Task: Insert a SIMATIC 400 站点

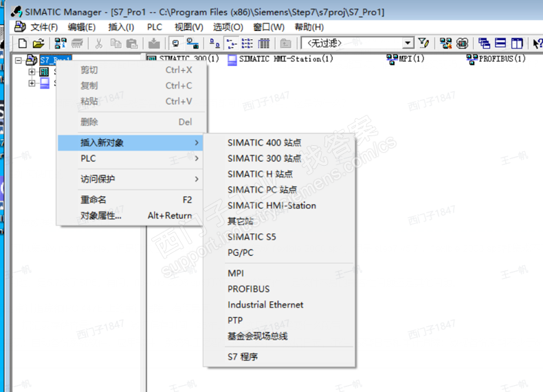Action: pos(280,142)
